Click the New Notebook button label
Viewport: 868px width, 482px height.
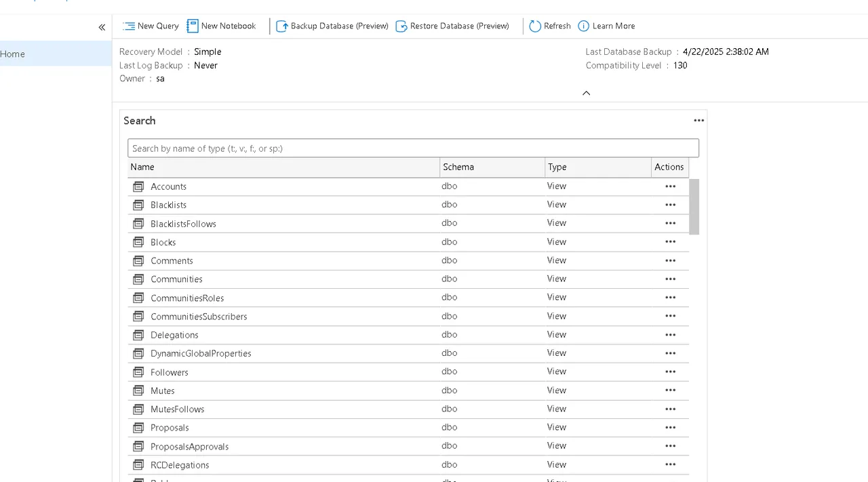[229, 26]
